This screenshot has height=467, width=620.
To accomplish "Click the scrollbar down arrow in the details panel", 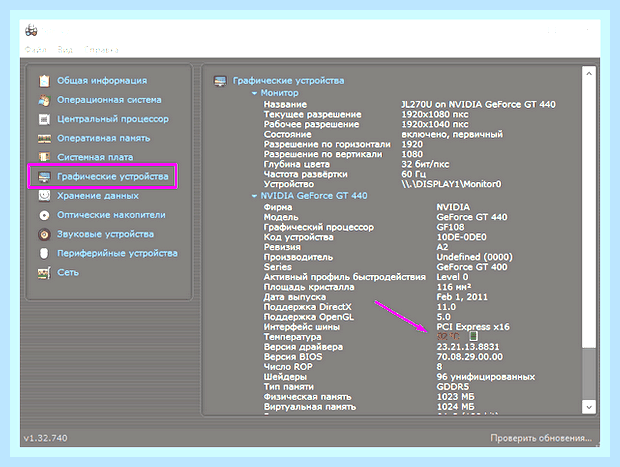I will (x=589, y=407).
